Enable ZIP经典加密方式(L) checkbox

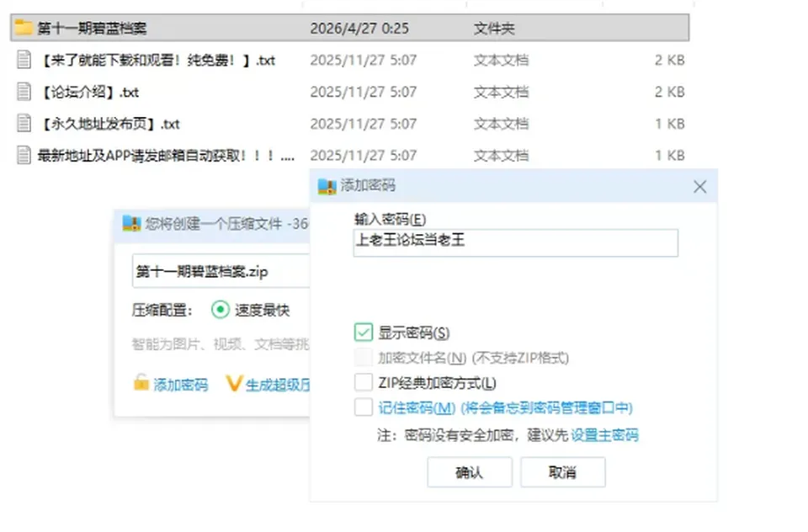pyautogui.click(x=364, y=382)
